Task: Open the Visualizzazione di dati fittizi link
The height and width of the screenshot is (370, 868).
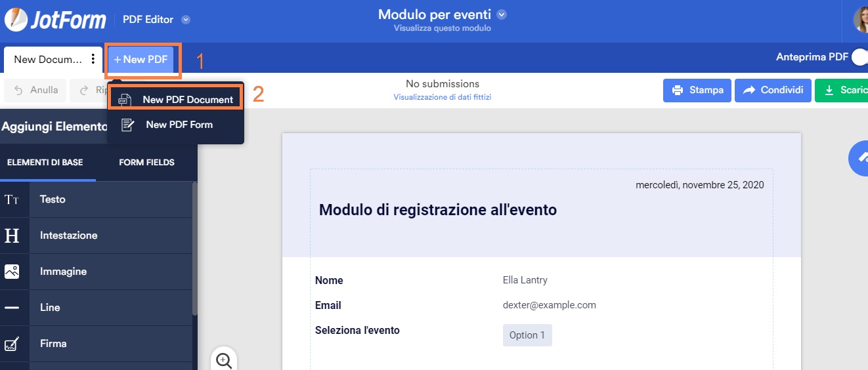Action: [x=443, y=97]
